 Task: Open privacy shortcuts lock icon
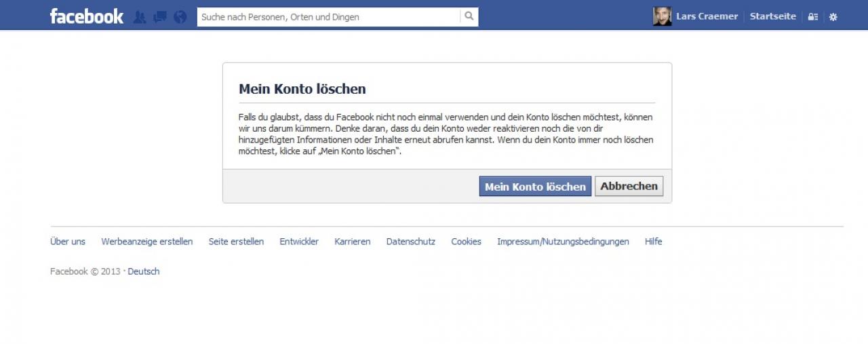click(x=813, y=17)
